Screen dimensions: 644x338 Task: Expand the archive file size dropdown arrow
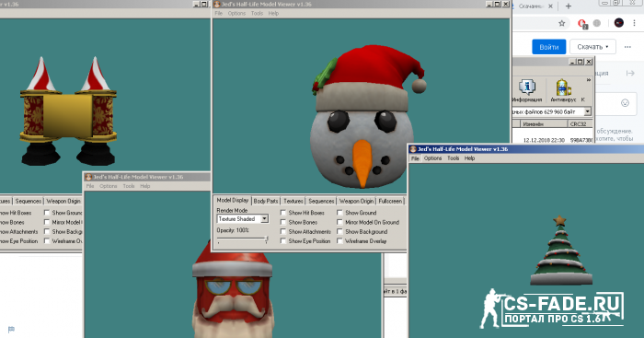pyautogui.click(x=587, y=111)
